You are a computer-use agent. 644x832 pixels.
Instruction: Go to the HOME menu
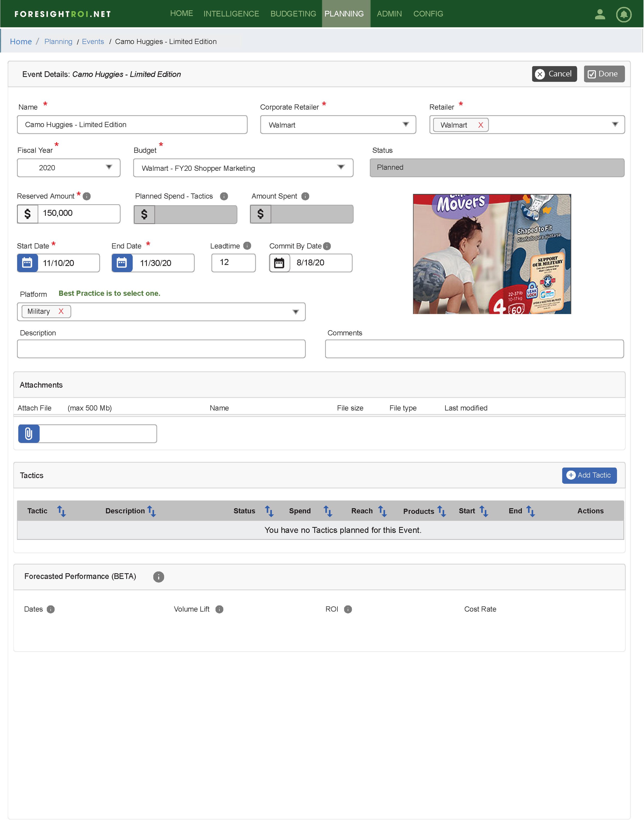[182, 13]
